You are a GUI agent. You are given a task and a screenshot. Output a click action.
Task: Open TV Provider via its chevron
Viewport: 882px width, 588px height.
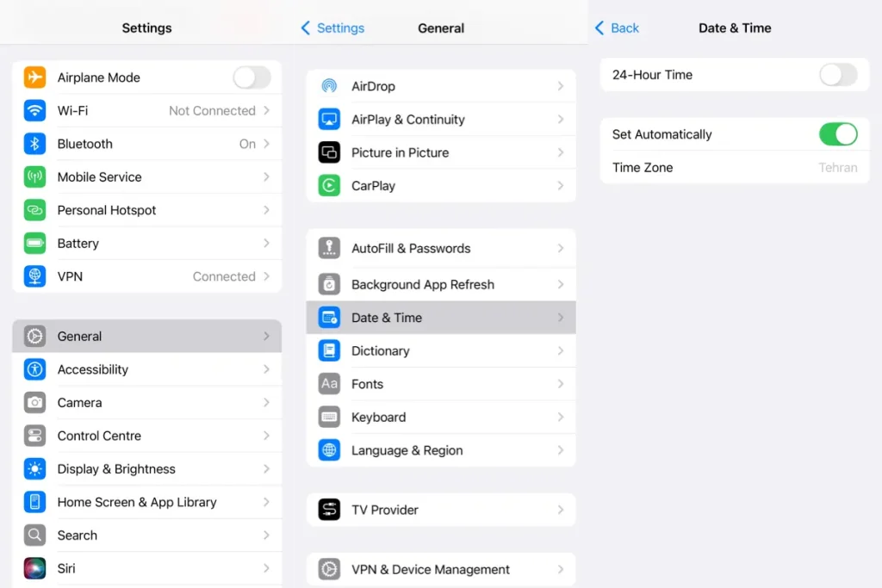click(561, 510)
